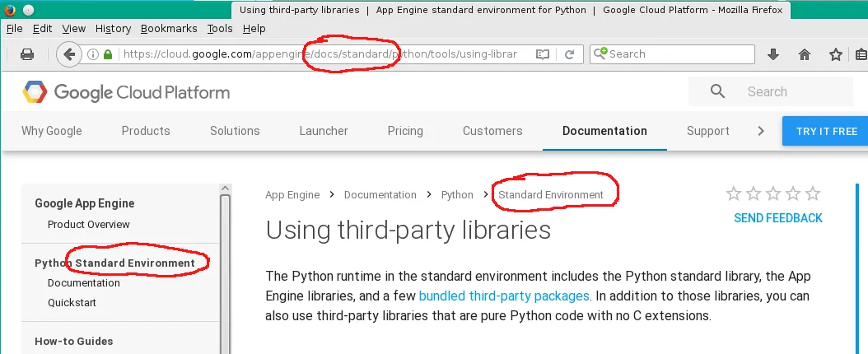Select the Products nav tab
The width and height of the screenshot is (868, 354).
(146, 131)
